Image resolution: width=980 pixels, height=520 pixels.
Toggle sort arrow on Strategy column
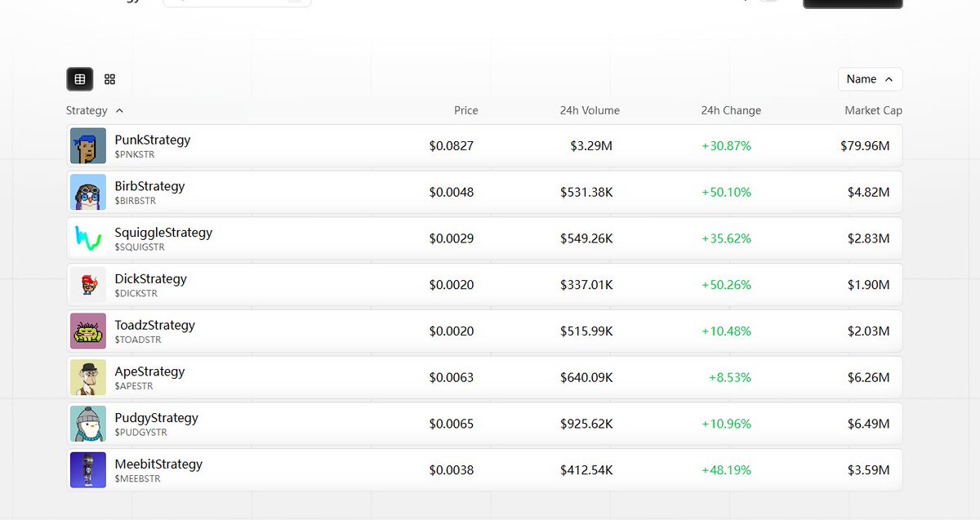pyautogui.click(x=120, y=111)
